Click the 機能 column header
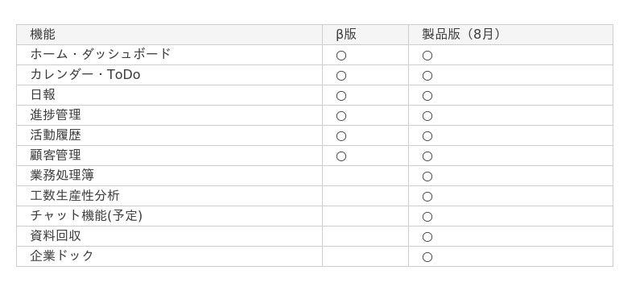 pyautogui.click(x=43, y=35)
